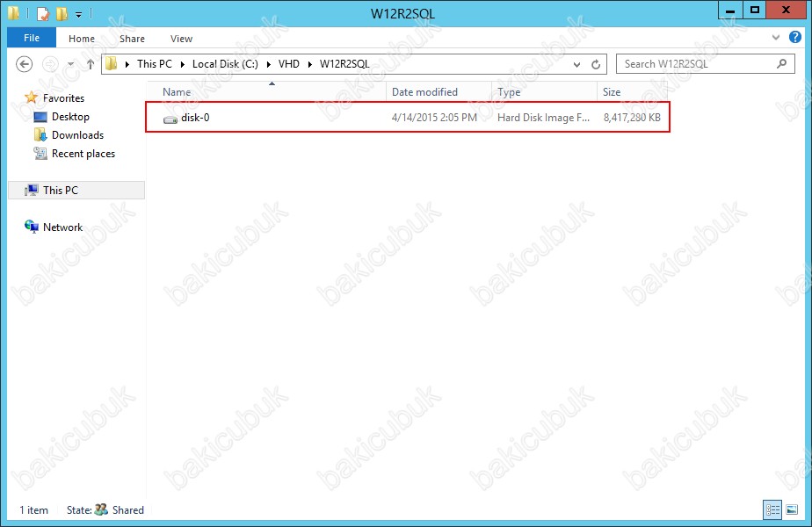The width and height of the screenshot is (812, 527).
Task: Click the Desktop icon in the sidebar
Action: point(40,117)
